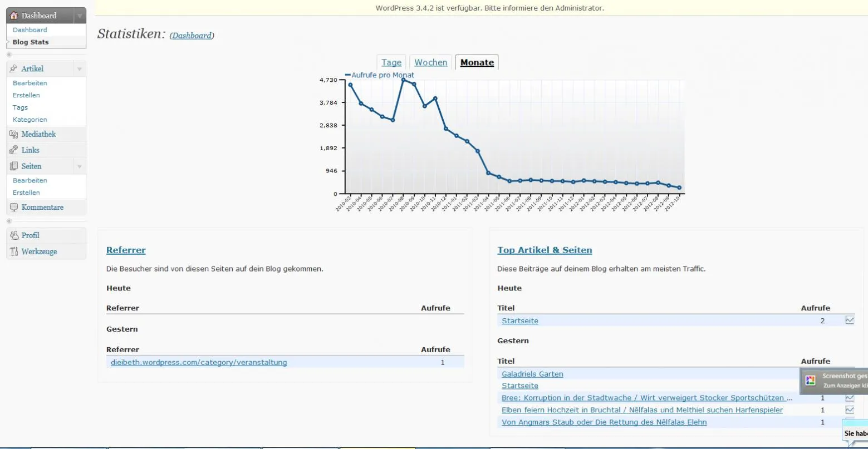Click the Dashboard home icon in sidebar

[x=14, y=16]
